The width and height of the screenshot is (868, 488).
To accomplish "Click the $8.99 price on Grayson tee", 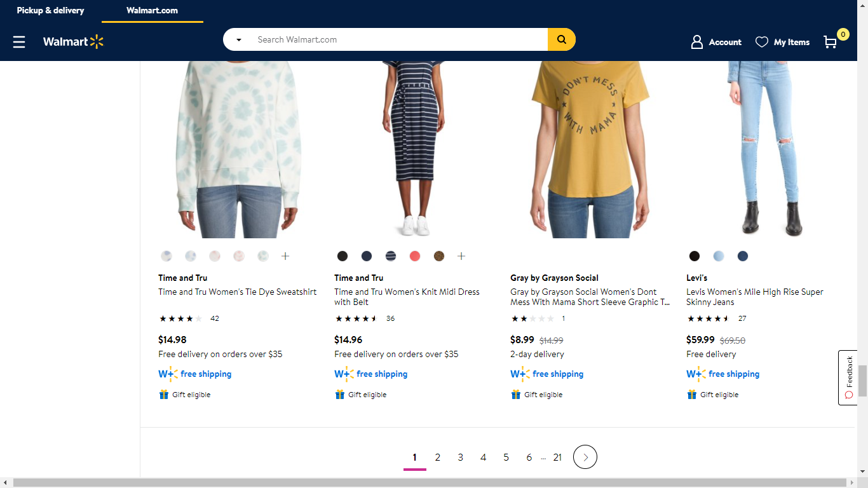I will [522, 340].
